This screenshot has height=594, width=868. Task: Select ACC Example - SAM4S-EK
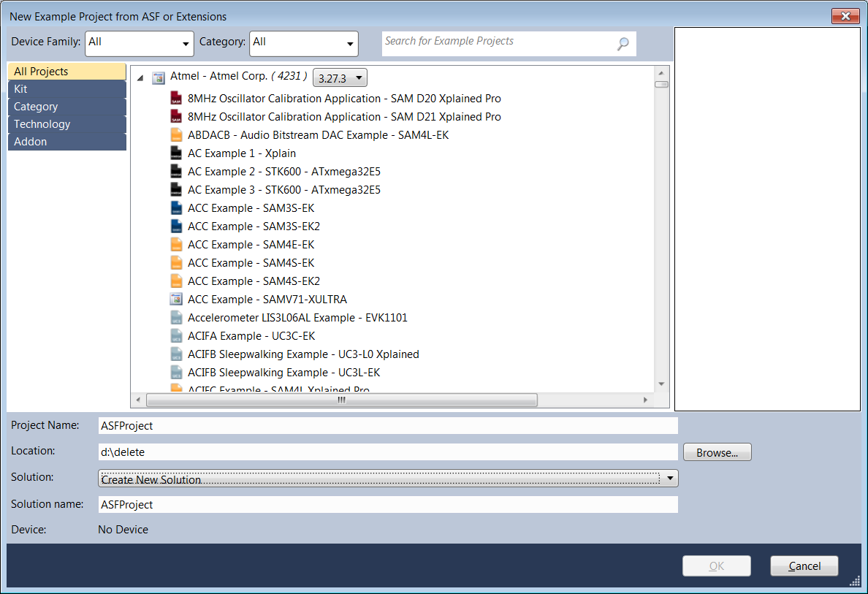[251, 263]
